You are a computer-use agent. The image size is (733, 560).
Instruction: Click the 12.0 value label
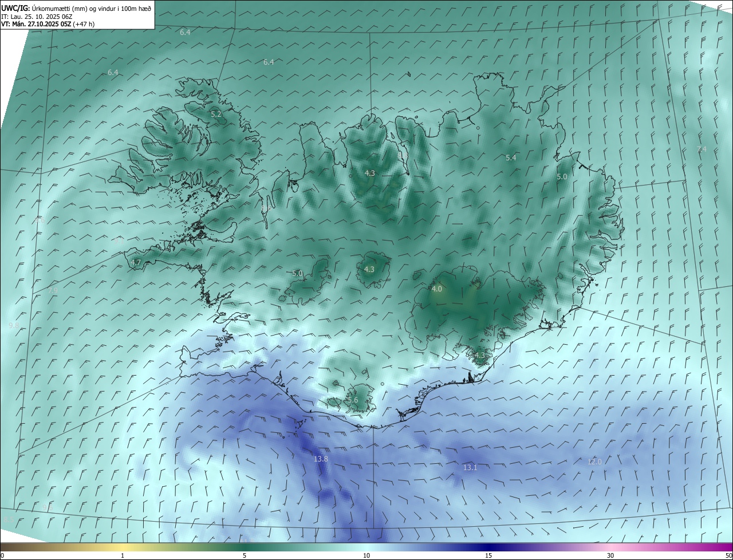coord(594,462)
